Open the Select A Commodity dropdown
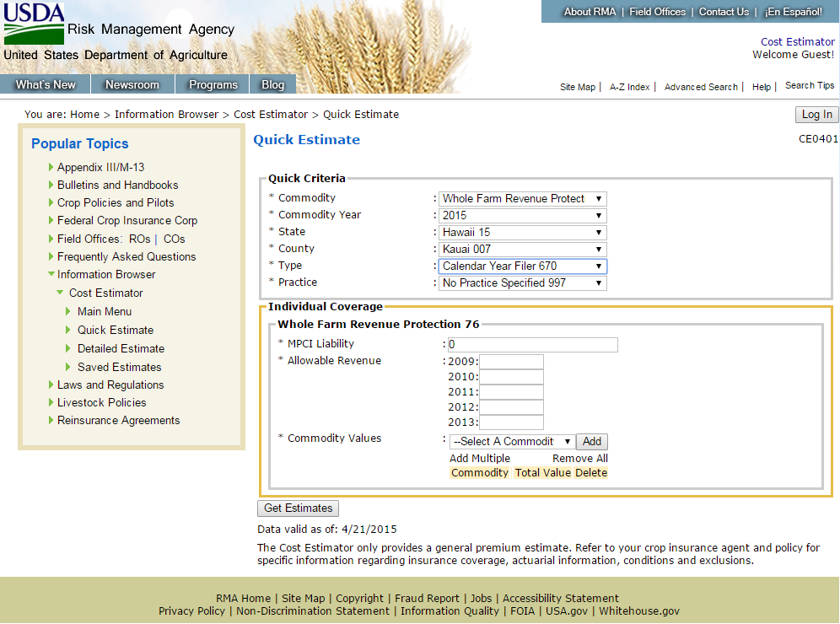840x624 pixels. click(x=512, y=441)
